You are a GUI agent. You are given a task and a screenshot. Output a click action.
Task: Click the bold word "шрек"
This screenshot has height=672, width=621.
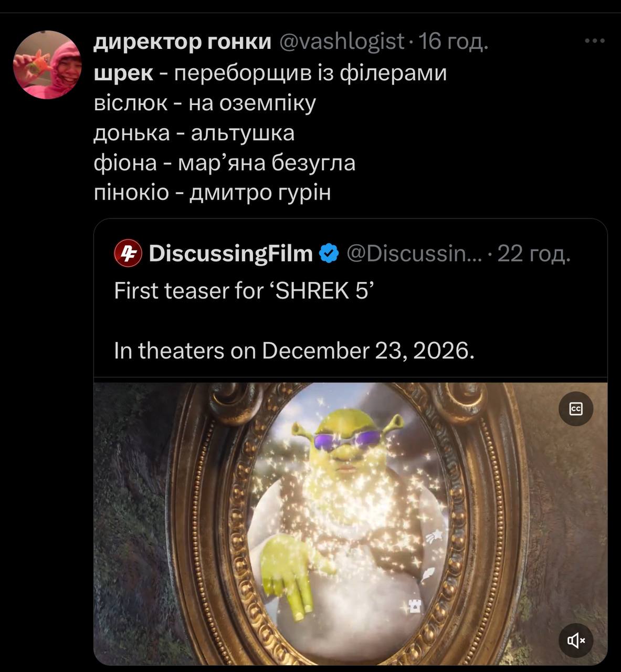click(123, 73)
